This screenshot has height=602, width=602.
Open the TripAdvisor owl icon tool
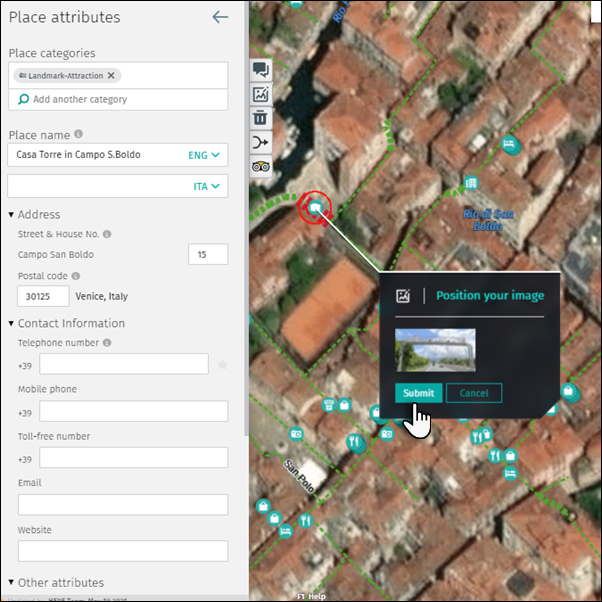tap(261, 166)
